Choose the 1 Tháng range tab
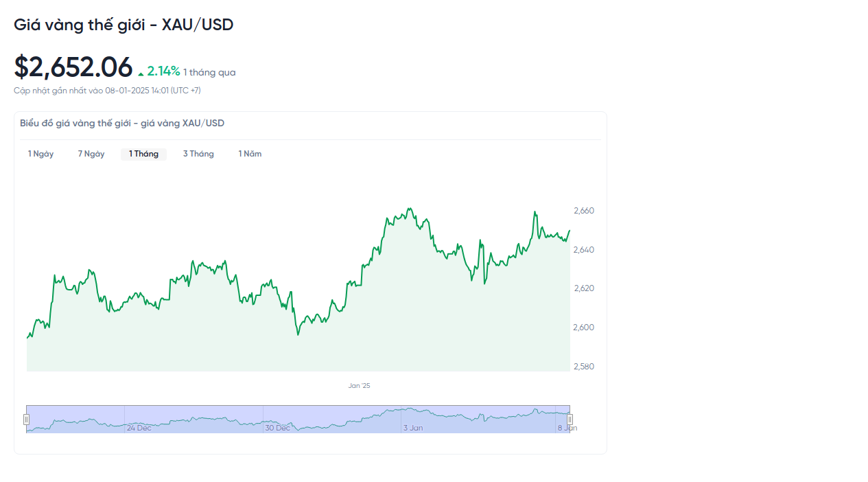 (143, 154)
